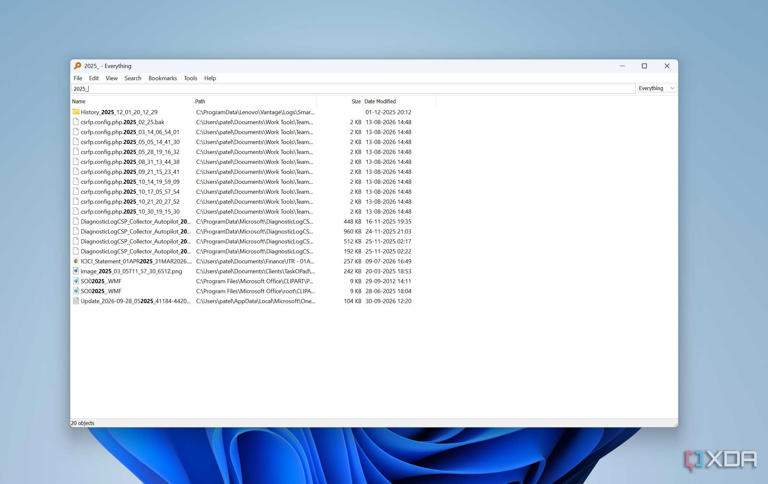768x484 pixels.
Task: Select image_2025_03_05T11_57_30_651Z.png file name
Action: (x=131, y=271)
